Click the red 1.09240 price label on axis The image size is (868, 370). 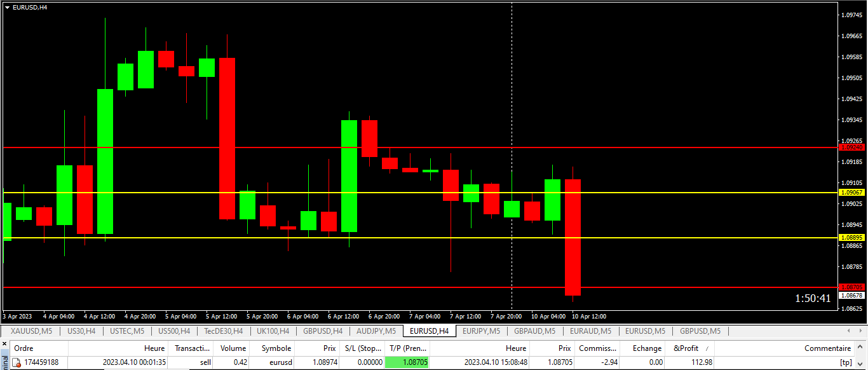[851, 147]
